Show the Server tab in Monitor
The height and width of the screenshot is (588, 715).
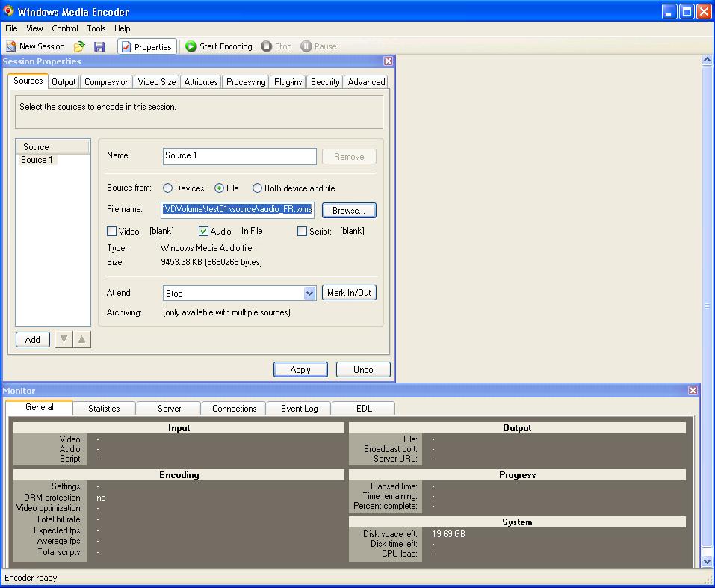tap(169, 408)
